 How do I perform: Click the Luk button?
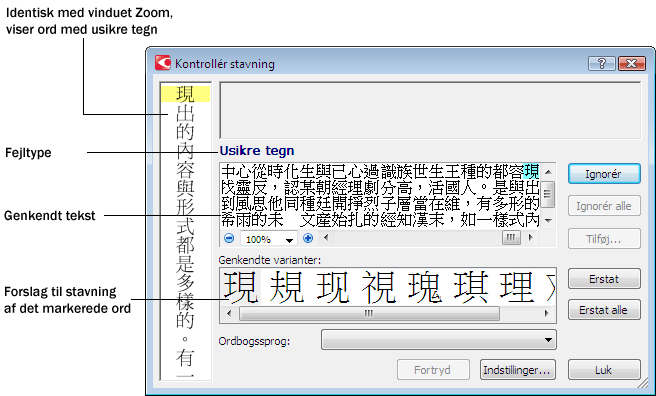604,370
